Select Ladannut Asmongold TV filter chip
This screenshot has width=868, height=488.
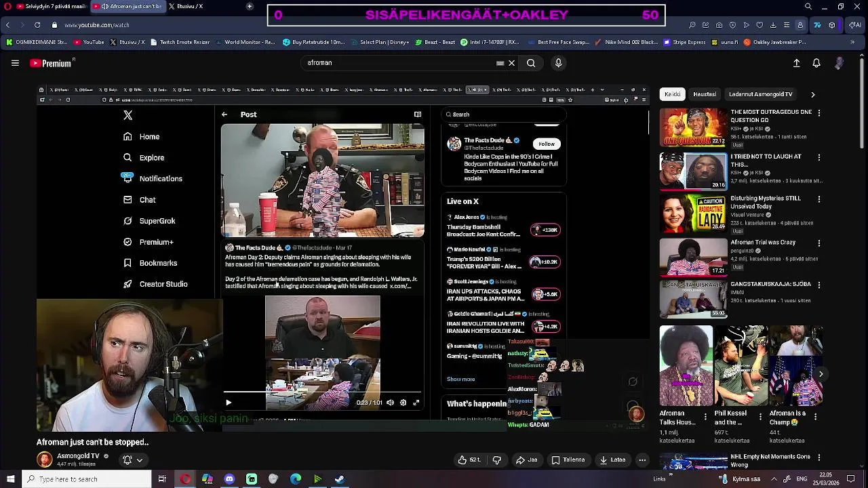point(761,94)
